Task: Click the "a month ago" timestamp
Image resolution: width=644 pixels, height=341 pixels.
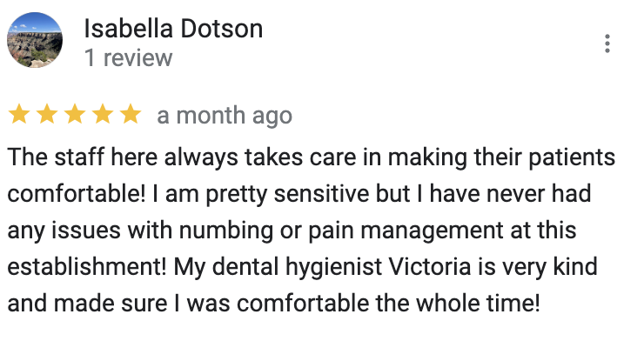Action: coord(225,116)
